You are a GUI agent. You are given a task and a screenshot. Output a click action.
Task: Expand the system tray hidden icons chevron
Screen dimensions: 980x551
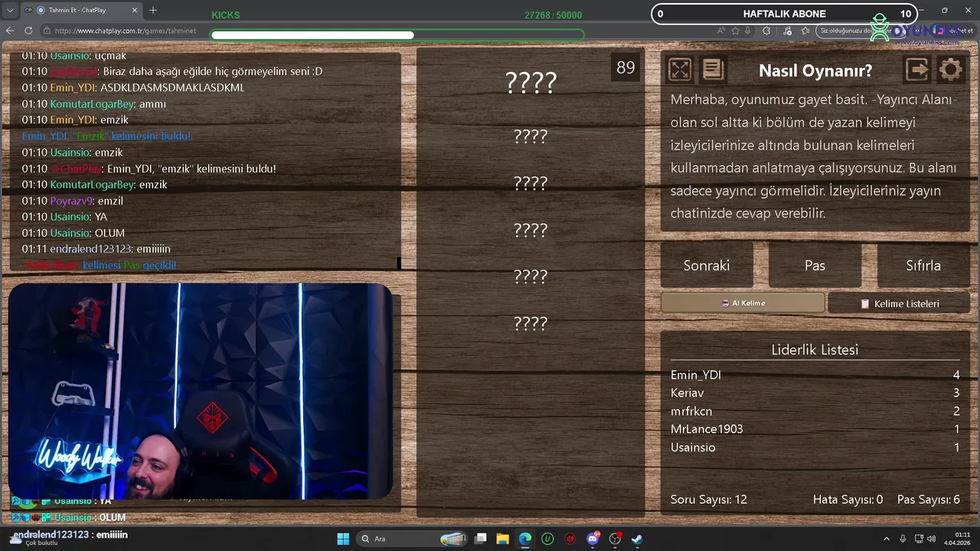[x=887, y=539]
